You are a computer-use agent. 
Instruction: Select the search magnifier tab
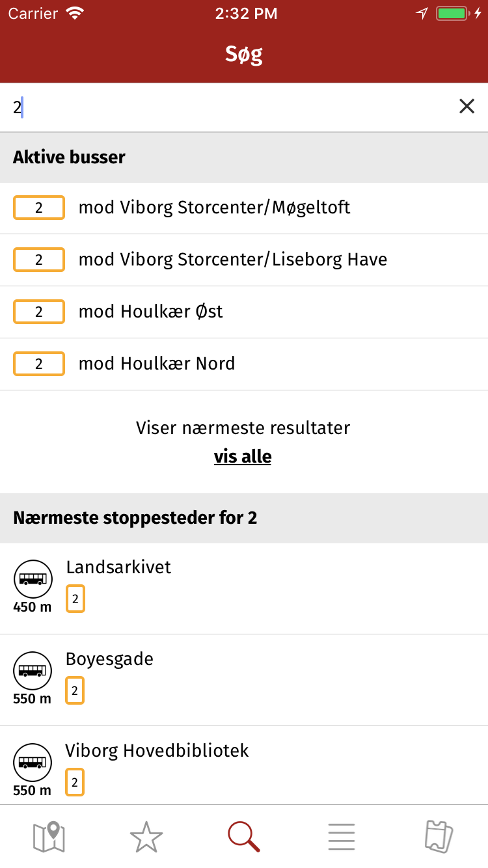click(244, 837)
